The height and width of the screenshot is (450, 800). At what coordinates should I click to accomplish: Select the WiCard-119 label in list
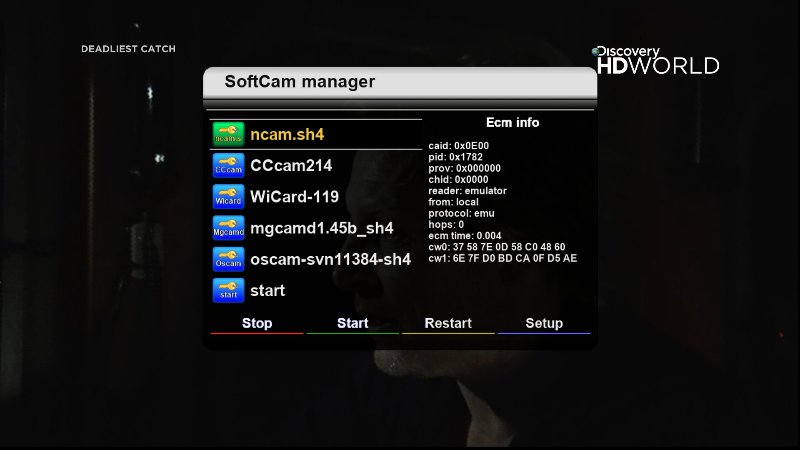(294, 196)
